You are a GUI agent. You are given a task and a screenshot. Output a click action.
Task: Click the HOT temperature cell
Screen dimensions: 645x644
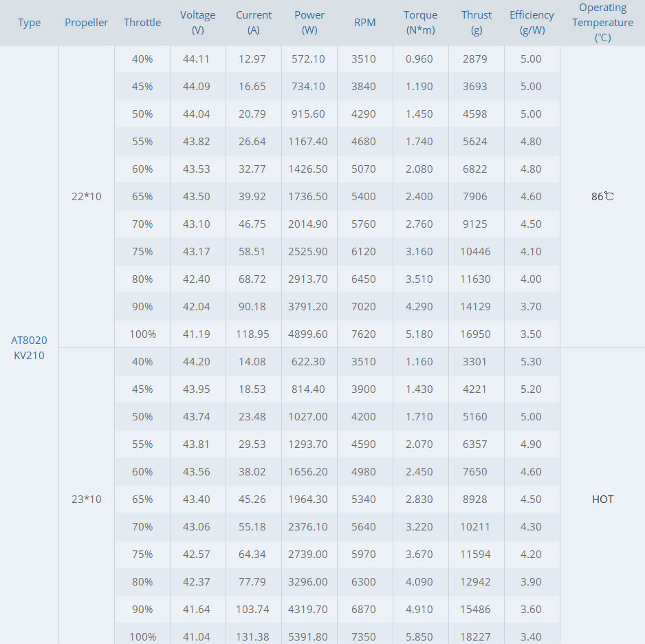602,499
